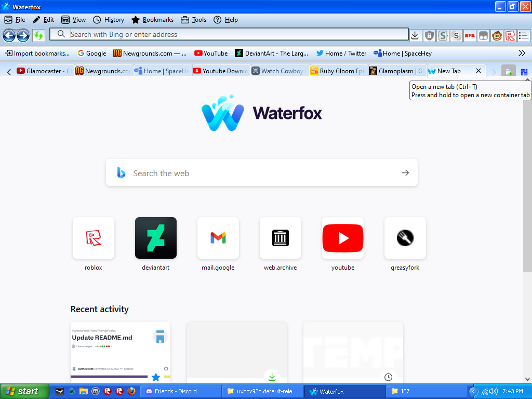Screen dimensions: 532x399
Task: Focus the Bing address bar field
Action: click(x=229, y=34)
